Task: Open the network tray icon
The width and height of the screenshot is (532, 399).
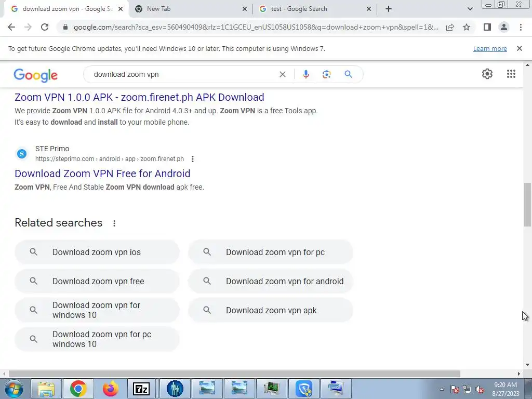Action: pyautogui.click(x=467, y=389)
